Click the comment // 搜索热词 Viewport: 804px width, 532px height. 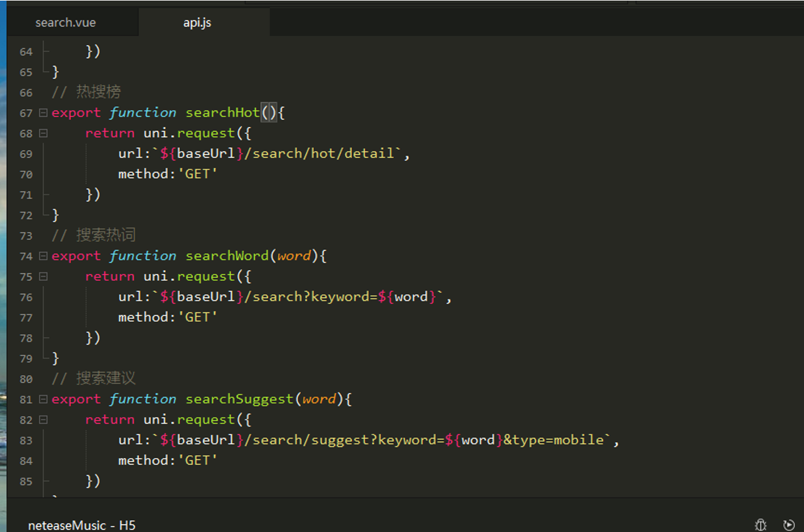pyautogui.click(x=94, y=236)
